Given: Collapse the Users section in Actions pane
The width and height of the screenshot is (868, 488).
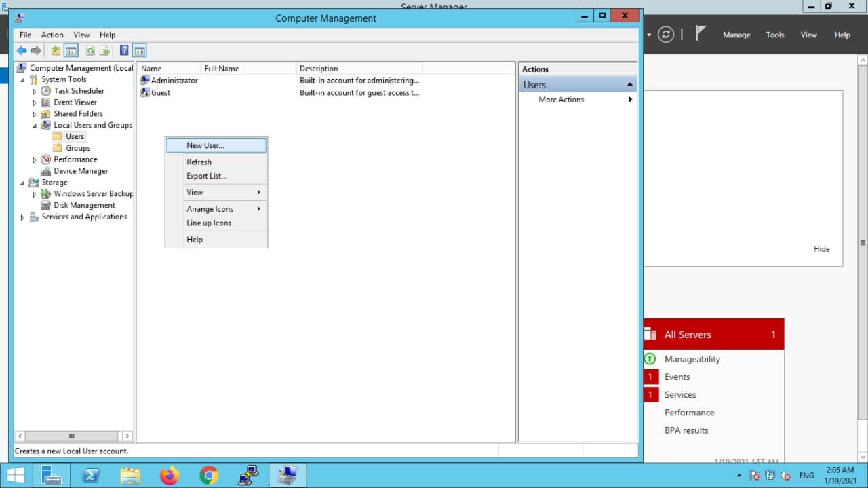Looking at the screenshot, I should 629,85.
